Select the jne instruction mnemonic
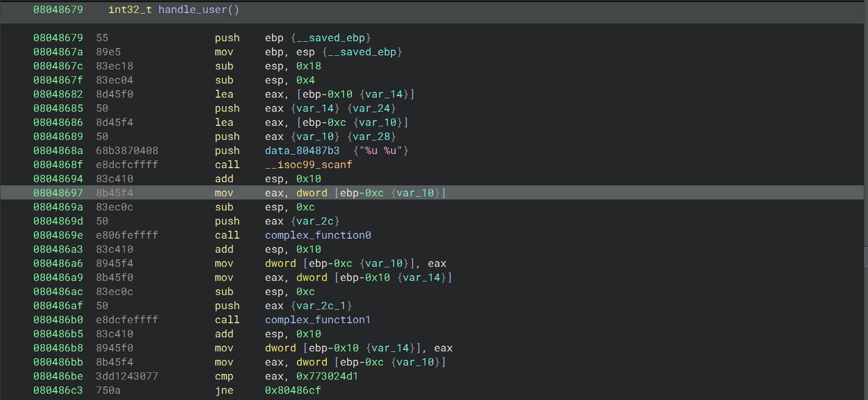 click(x=224, y=391)
